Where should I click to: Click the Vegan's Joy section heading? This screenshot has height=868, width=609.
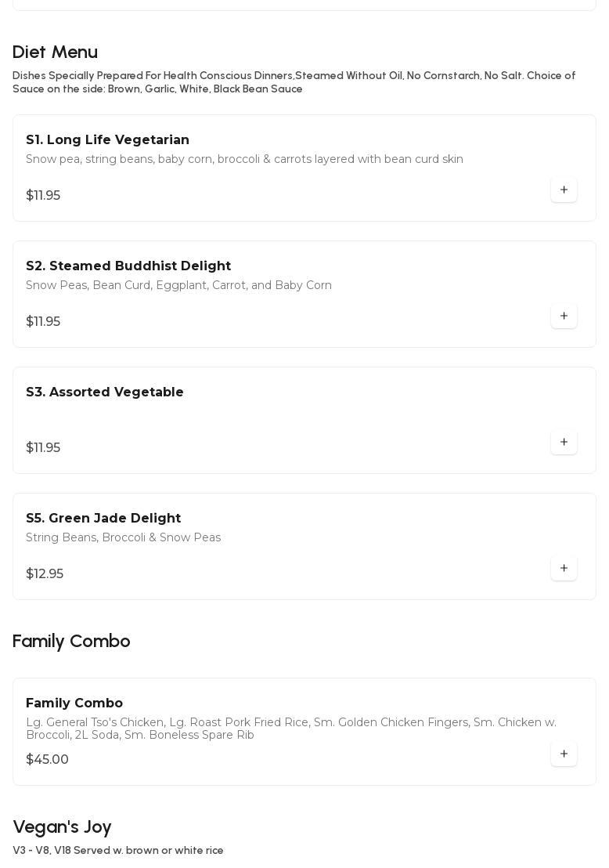click(x=62, y=826)
